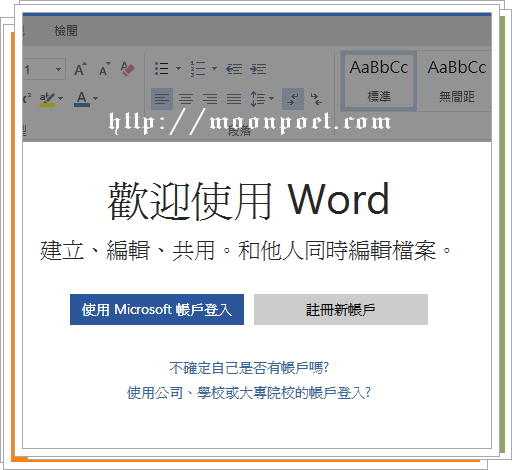
Task: Toggle right-to-left text direction
Action: (x=316, y=99)
